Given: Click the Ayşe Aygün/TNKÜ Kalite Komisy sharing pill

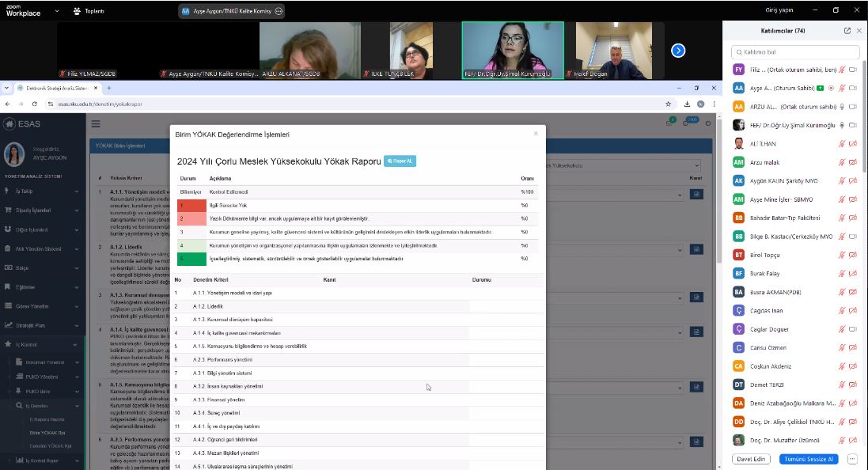Looking at the screenshot, I should point(231,11).
